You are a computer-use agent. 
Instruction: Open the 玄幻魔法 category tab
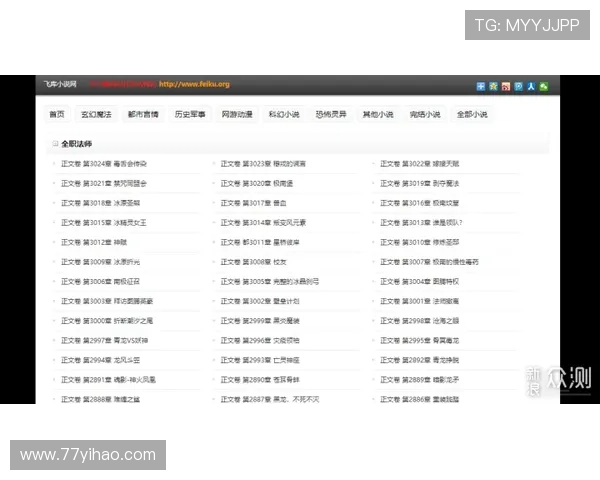(96, 114)
